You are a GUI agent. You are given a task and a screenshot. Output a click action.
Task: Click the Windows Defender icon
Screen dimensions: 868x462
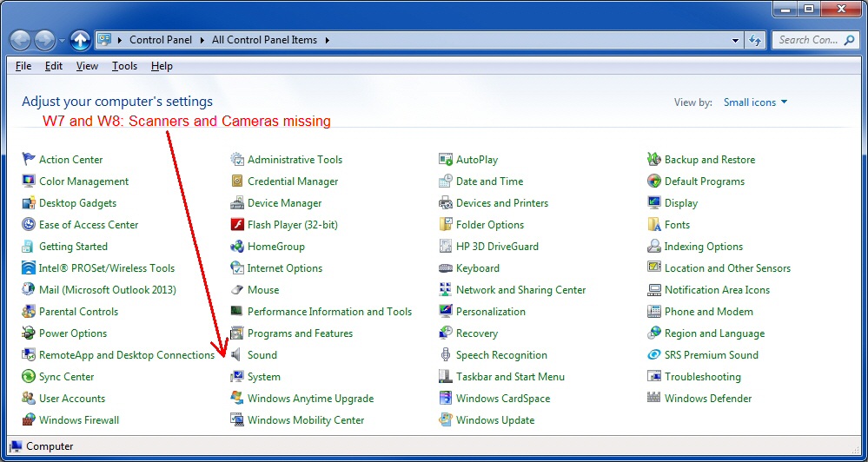coord(654,399)
